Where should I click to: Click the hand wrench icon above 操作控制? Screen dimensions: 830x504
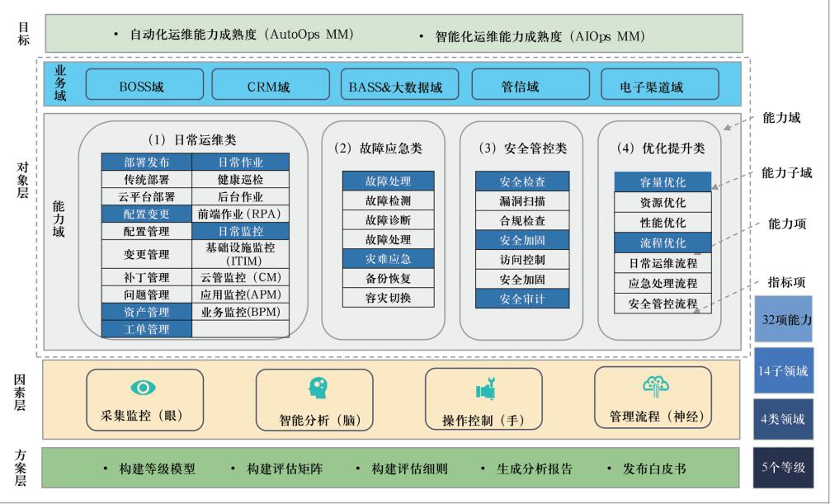483,389
